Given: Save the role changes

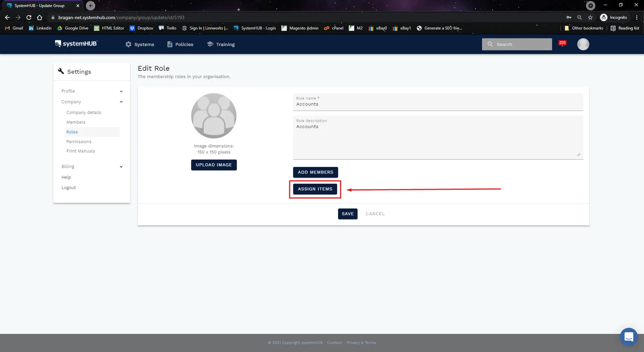Looking at the screenshot, I should [x=348, y=214].
